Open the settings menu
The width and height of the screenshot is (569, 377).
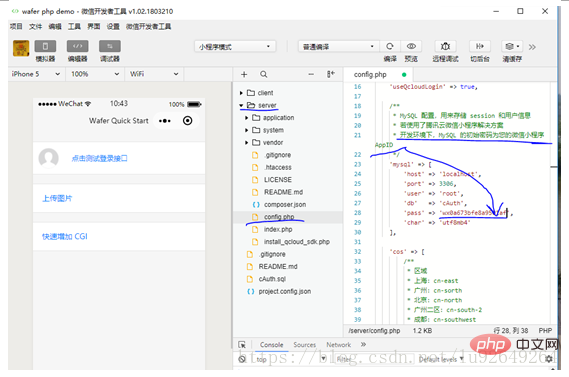[113, 26]
